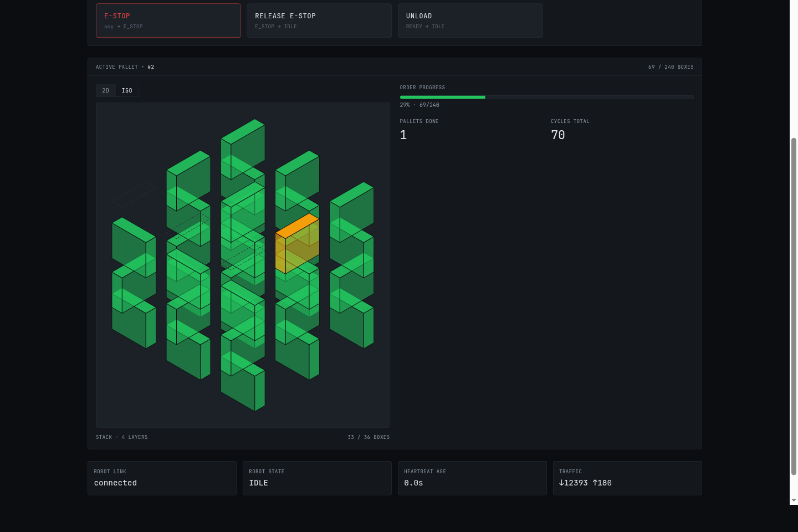Trigger the red E-STOP button
This screenshot has height=532, width=798.
168,21
